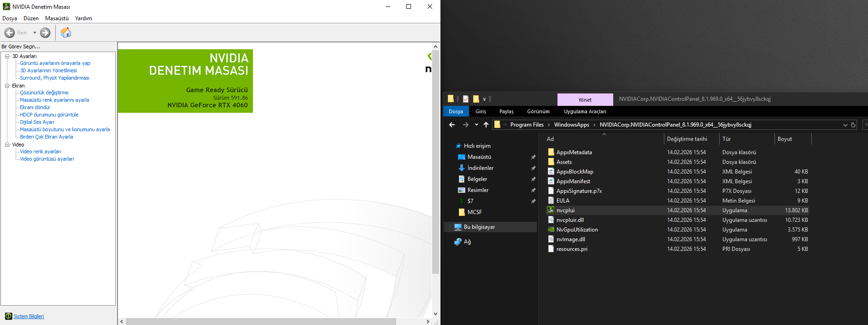Click the Explorer forward navigation arrow
The width and height of the screenshot is (868, 325).
click(x=466, y=125)
